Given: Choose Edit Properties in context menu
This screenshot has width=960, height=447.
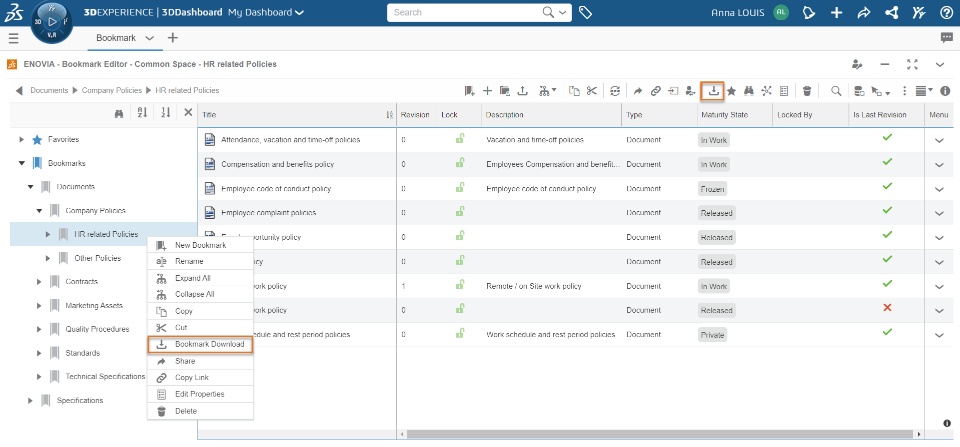Looking at the screenshot, I should [199, 394].
